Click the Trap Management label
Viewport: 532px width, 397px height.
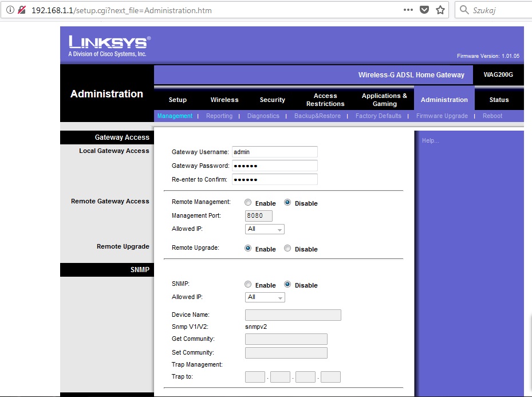(197, 365)
